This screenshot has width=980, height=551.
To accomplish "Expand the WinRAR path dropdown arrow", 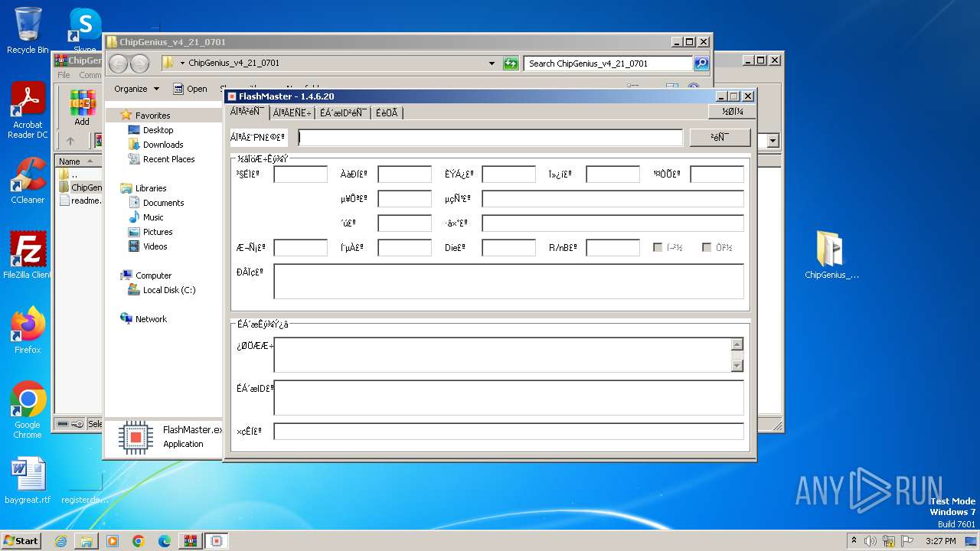I will click(x=773, y=141).
